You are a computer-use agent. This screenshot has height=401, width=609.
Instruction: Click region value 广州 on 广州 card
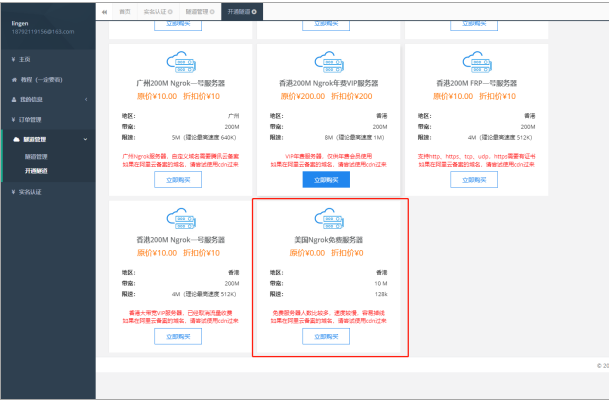234,116
